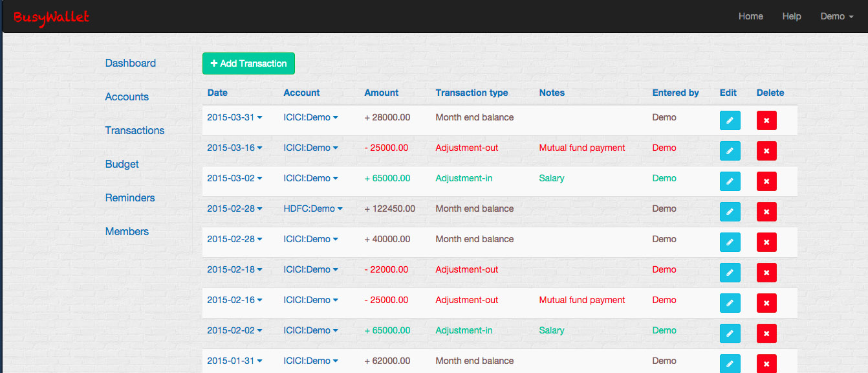This screenshot has width=868, height=373.
Task: Click the Add Transaction button
Action: tap(248, 63)
